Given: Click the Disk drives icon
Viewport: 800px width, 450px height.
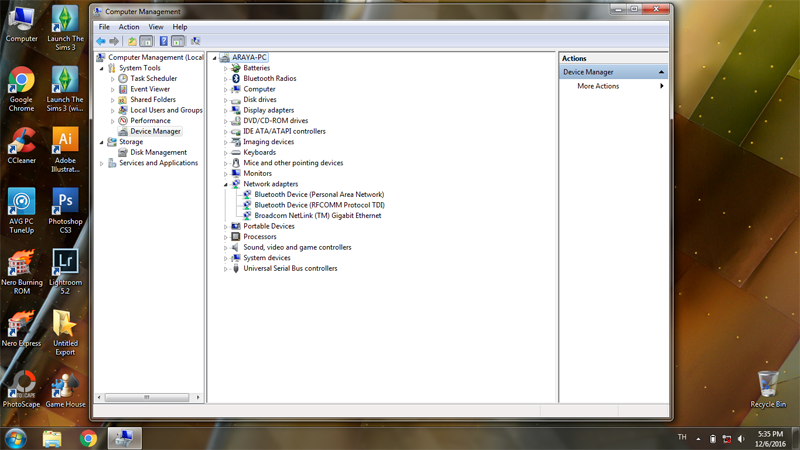Looking at the screenshot, I should click(x=236, y=100).
